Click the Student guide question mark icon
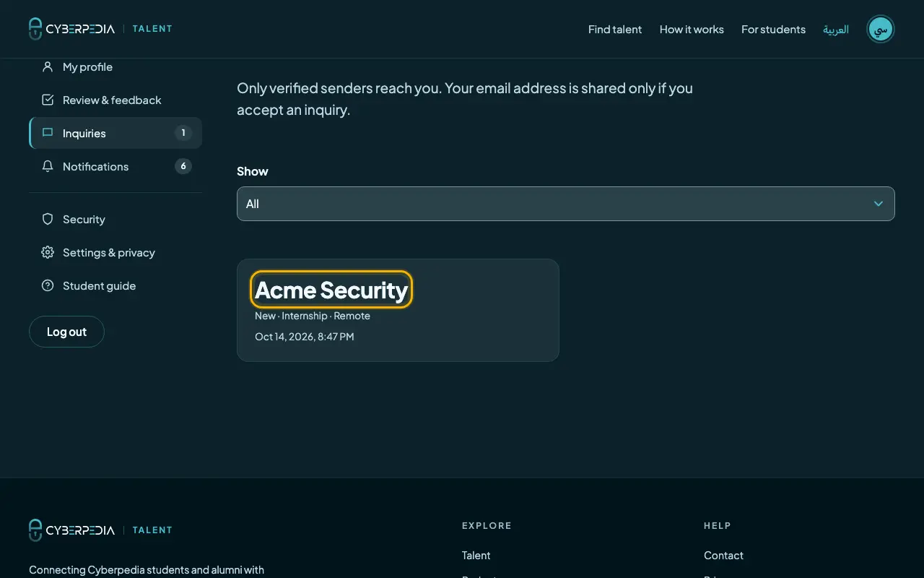The height and width of the screenshot is (578, 924). [x=48, y=285]
